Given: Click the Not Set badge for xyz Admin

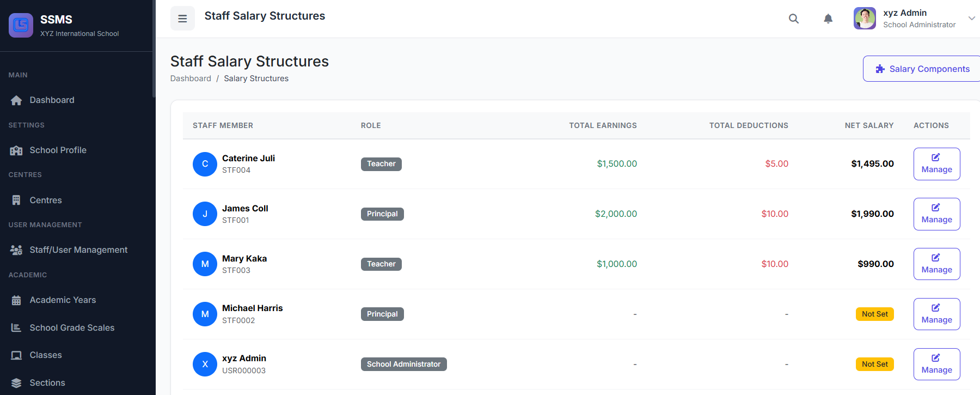Looking at the screenshot, I should coord(874,364).
